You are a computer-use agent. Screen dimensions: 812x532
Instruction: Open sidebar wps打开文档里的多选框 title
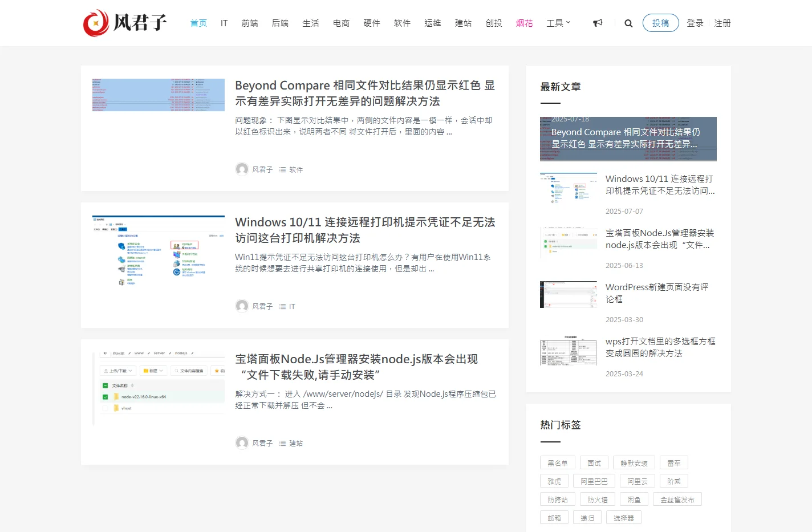click(x=660, y=347)
